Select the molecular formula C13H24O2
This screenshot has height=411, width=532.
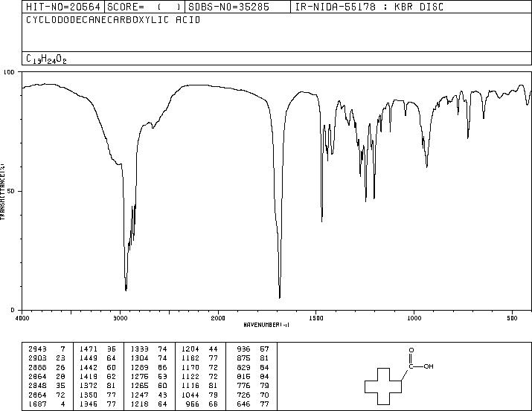[46, 59]
